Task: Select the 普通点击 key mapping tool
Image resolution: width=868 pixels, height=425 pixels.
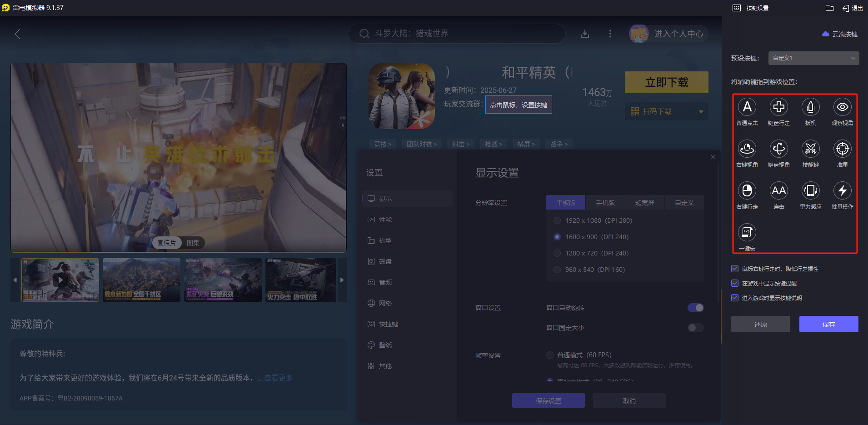Action: coord(747,107)
